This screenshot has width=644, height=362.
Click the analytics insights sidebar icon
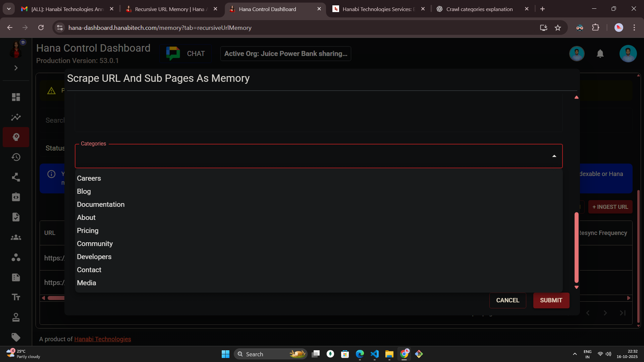16,117
